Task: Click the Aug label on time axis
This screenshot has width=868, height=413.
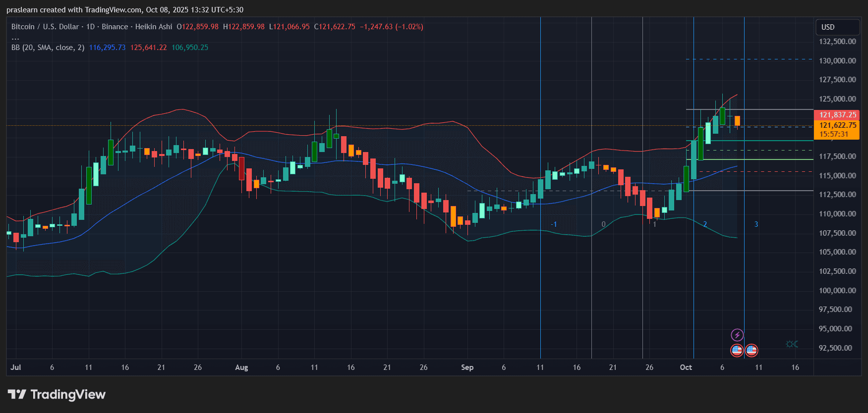Action: point(241,367)
